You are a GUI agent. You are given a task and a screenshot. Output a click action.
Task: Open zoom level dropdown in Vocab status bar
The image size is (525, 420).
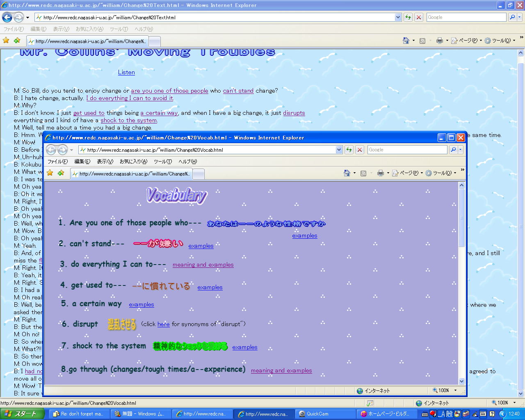click(455, 390)
